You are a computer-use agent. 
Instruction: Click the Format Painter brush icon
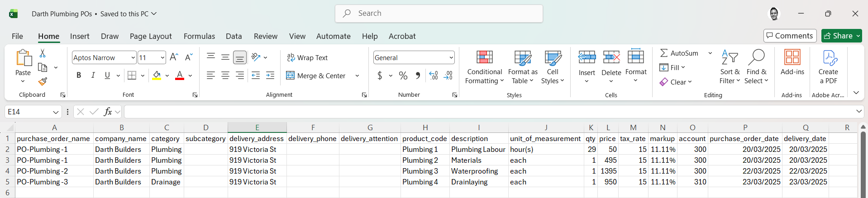(43, 81)
